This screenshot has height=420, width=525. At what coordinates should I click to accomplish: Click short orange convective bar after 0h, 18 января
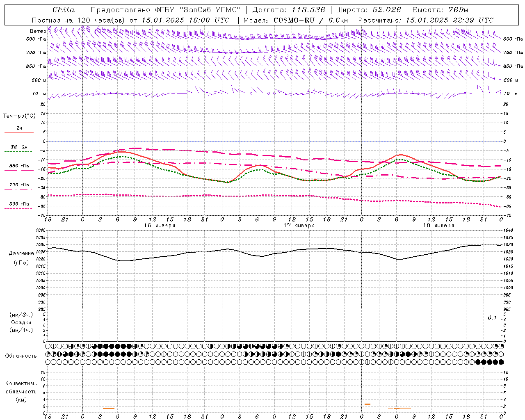(x=367, y=404)
